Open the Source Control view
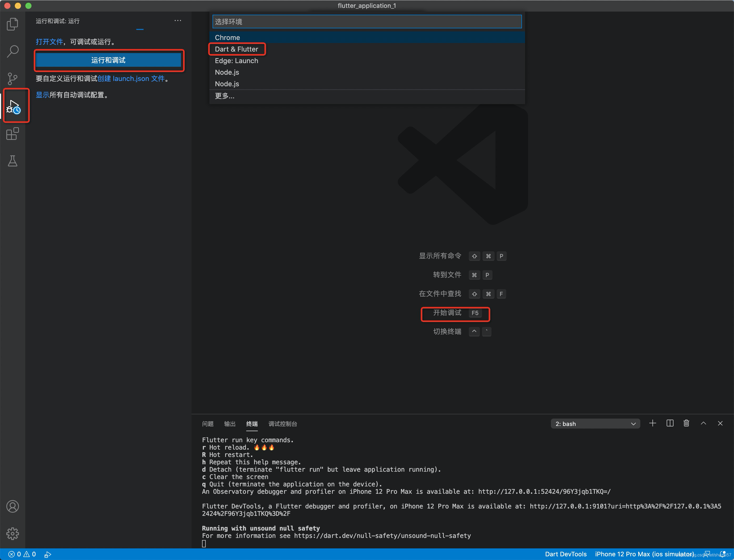734x560 pixels. (13, 79)
